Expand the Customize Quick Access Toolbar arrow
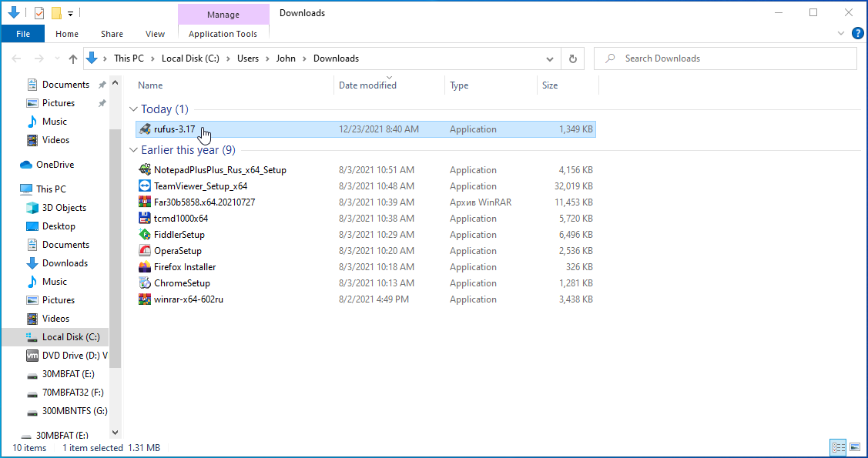Image resolution: width=868 pixels, height=458 pixels. tap(70, 12)
